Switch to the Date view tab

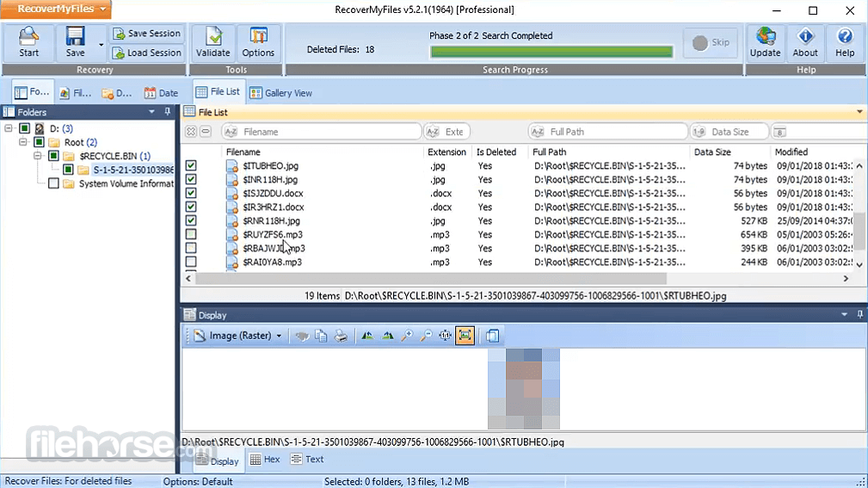click(161, 93)
